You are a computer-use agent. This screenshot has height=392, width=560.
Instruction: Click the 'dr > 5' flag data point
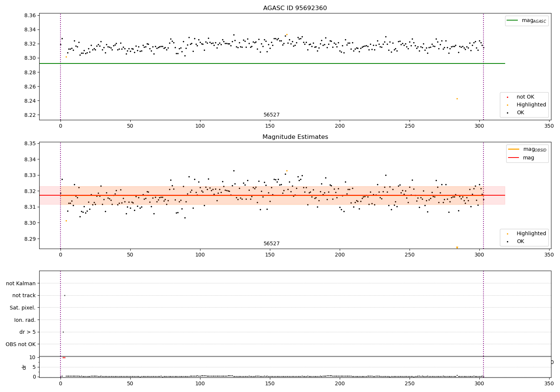[63, 332]
